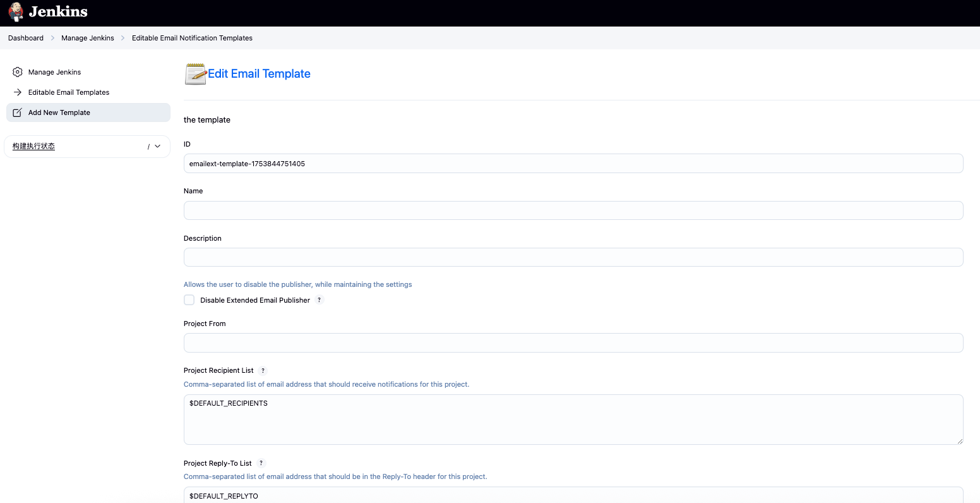Go to Dashboard in the breadcrumb

click(26, 38)
